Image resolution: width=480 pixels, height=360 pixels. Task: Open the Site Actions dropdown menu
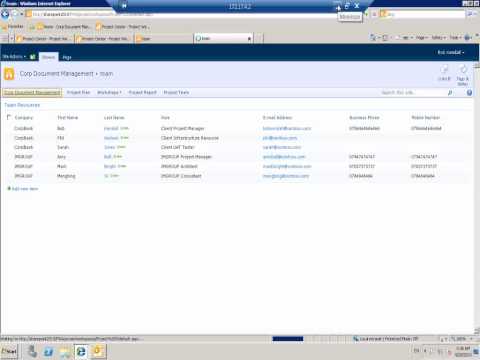tap(14, 57)
